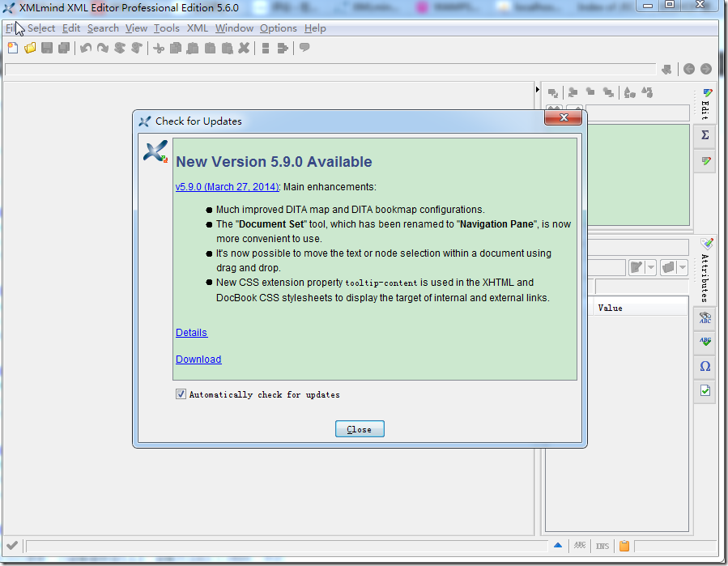
Task: Close Check for Updates dialog with red X
Action: point(563,117)
